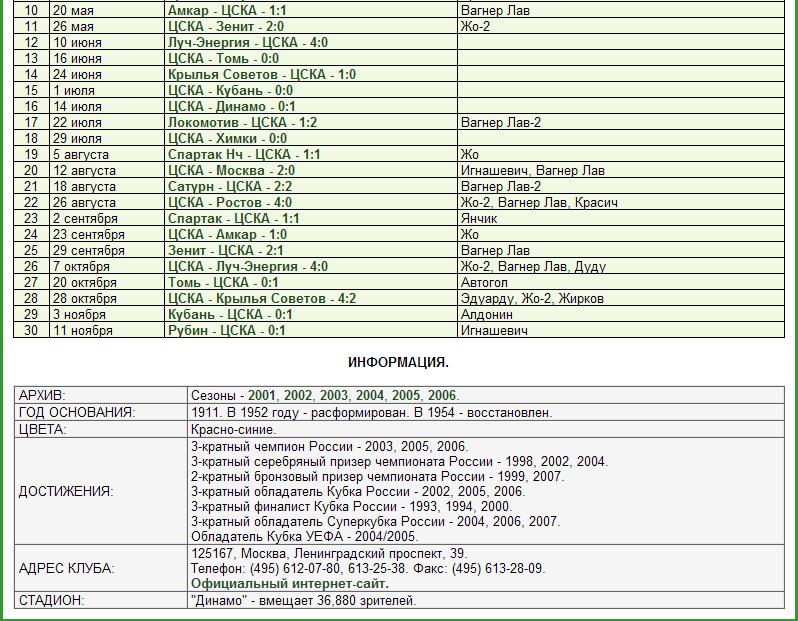The image size is (798, 621).
Task: Open the Томь - ЦСКА - 0:1 match link
Action: 223,283
